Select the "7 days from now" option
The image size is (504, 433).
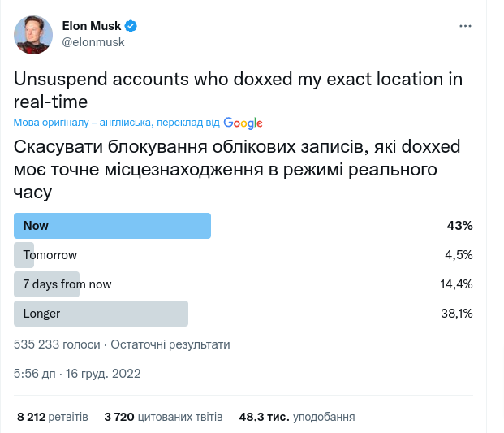tap(67, 284)
